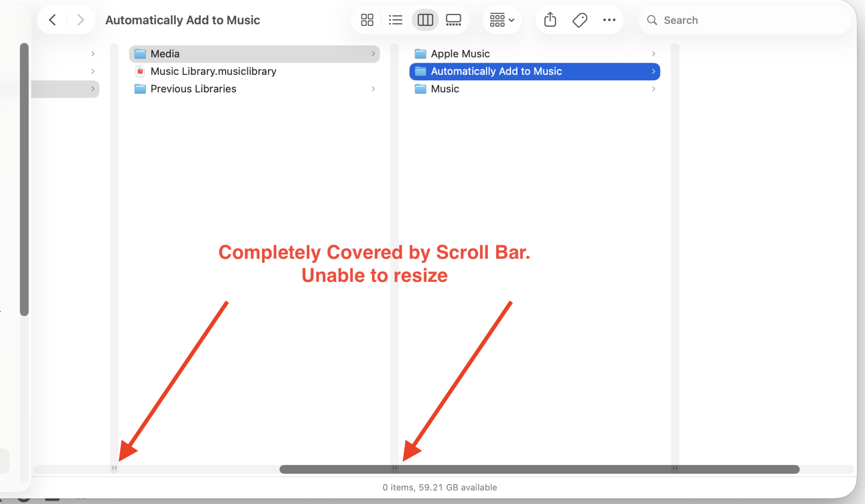Expand the Music folder chevron
This screenshot has width=865, height=504.
pos(654,89)
